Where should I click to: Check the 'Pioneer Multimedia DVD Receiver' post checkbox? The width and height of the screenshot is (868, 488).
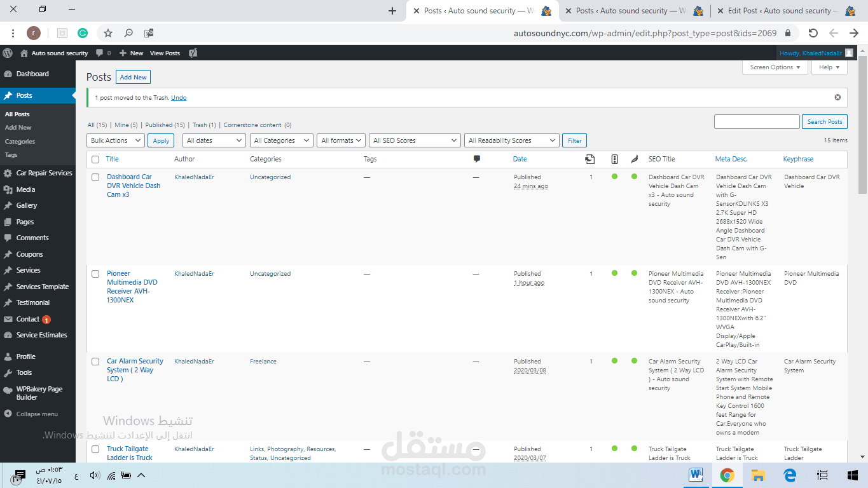(95, 274)
